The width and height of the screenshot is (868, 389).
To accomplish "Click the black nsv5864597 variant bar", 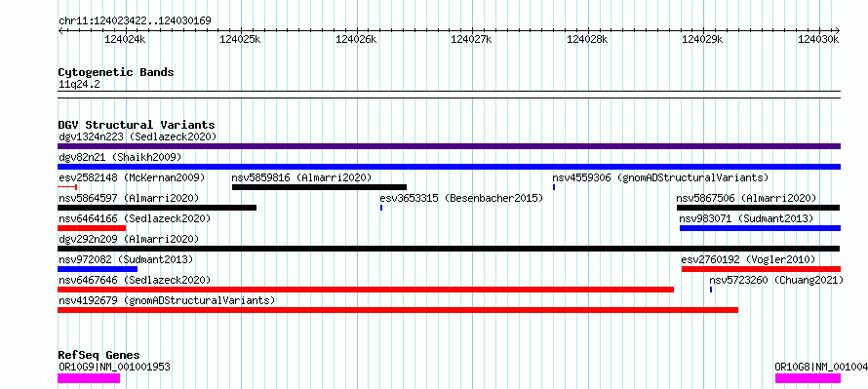I will point(157,208).
